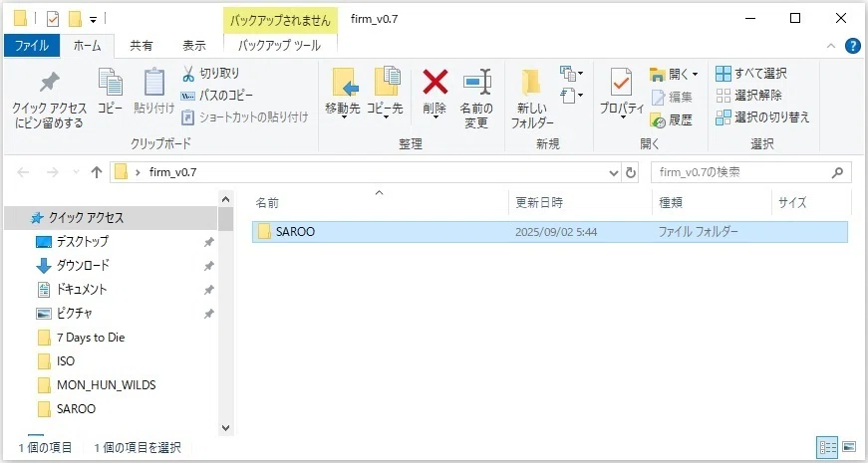Click the red Delete (削除) icon
The image size is (868, 463).
[x=435, y=82]
